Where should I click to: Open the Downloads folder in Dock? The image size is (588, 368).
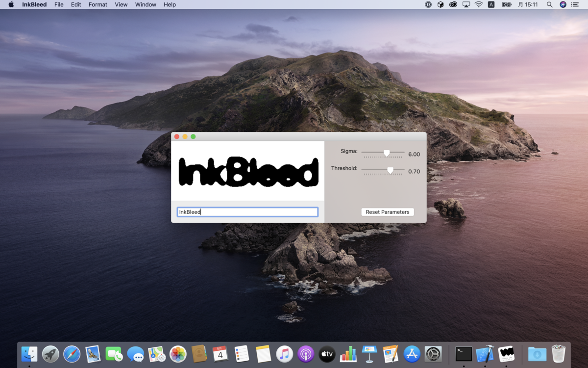(x=537, y=354)
